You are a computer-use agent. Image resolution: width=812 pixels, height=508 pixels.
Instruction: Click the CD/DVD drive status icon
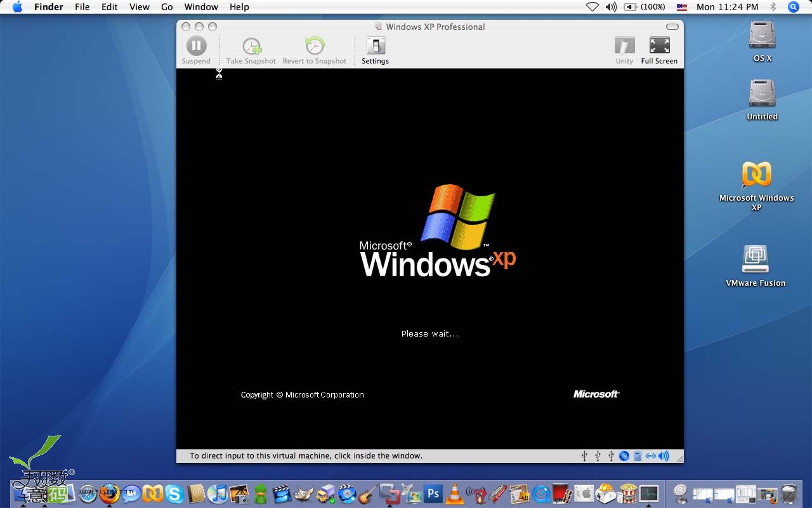(624, 456)
